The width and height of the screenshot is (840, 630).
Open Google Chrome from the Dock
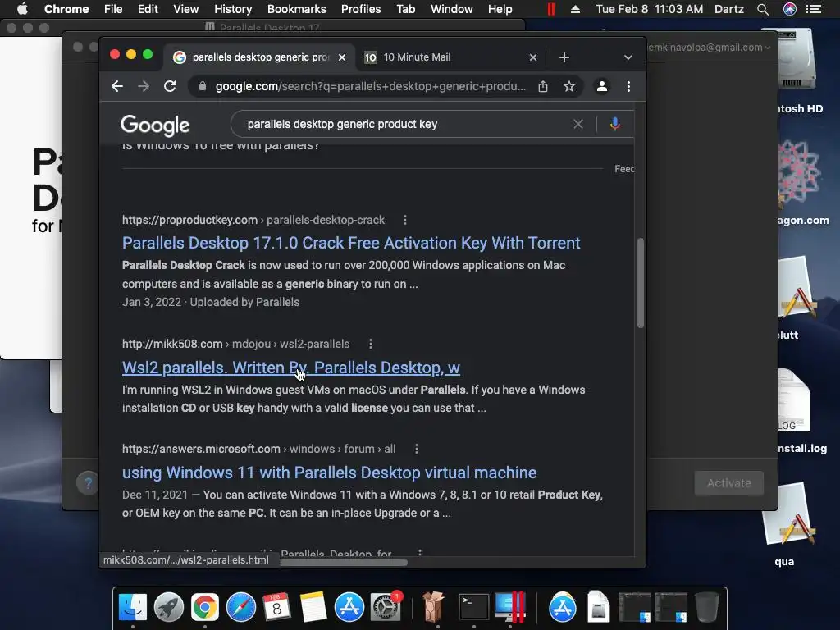204,608
